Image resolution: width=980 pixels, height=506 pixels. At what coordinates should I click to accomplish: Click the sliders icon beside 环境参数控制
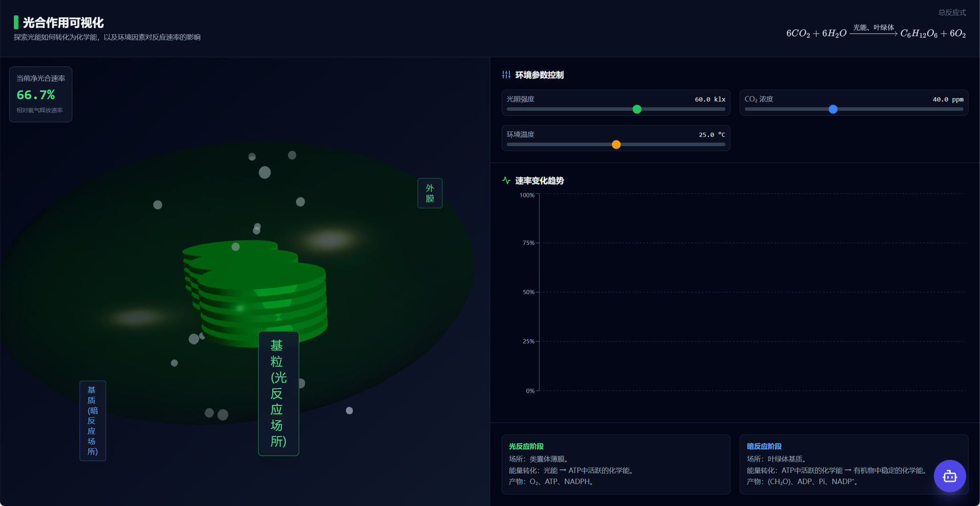[x=506, y=75]
